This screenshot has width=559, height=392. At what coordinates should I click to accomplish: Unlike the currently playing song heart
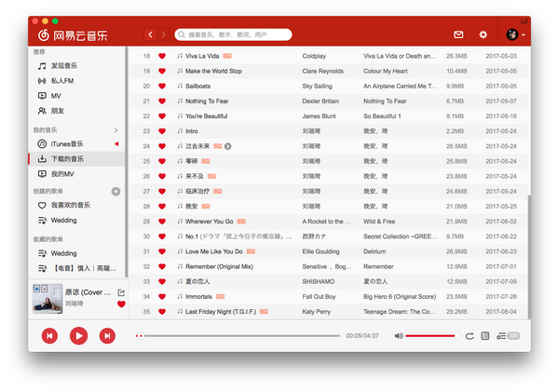tap(121, 304)
